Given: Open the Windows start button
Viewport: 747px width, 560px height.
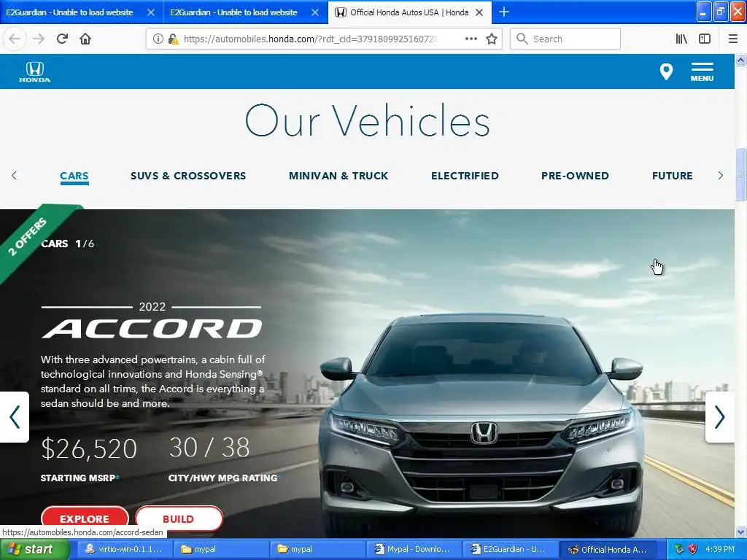Looking at the screenshot, I should (x=35, y=549).
